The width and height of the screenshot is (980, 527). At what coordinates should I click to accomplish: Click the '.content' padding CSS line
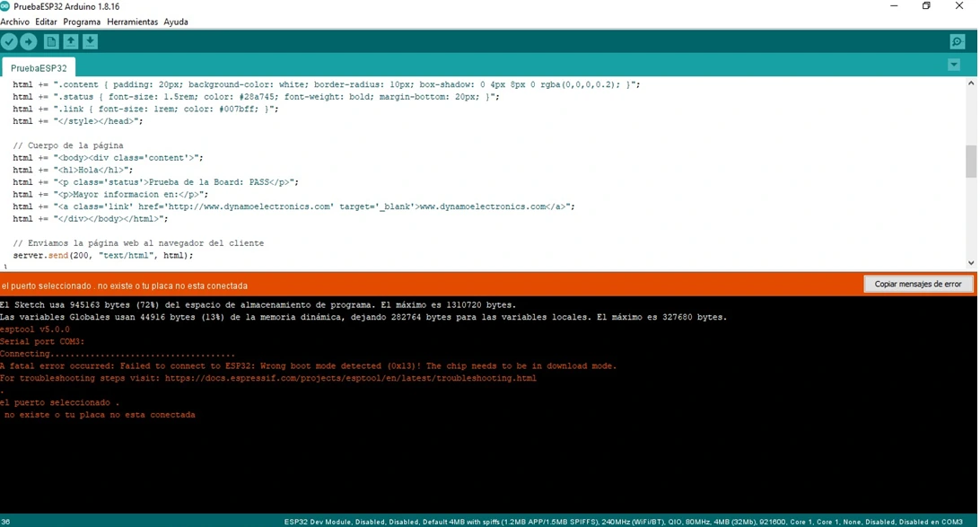coord(327,84)
